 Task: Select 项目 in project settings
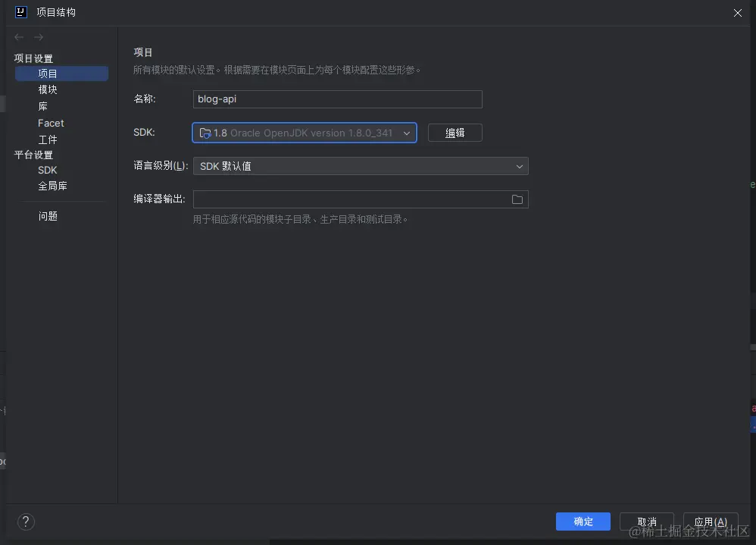pyautogui.click(x=61, y=74)
